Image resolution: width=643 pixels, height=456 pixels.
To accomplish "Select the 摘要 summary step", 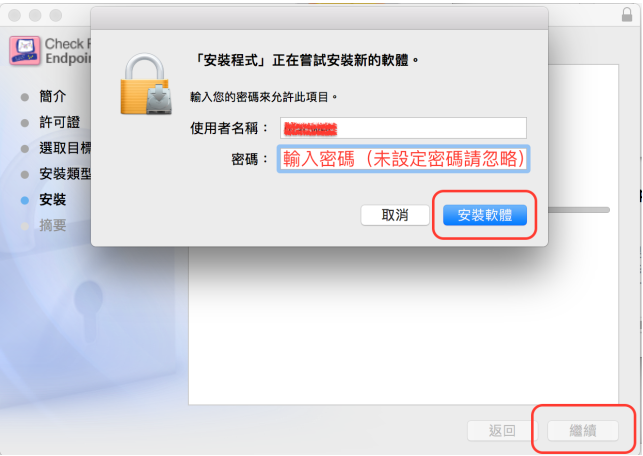I will click(52, 225).
